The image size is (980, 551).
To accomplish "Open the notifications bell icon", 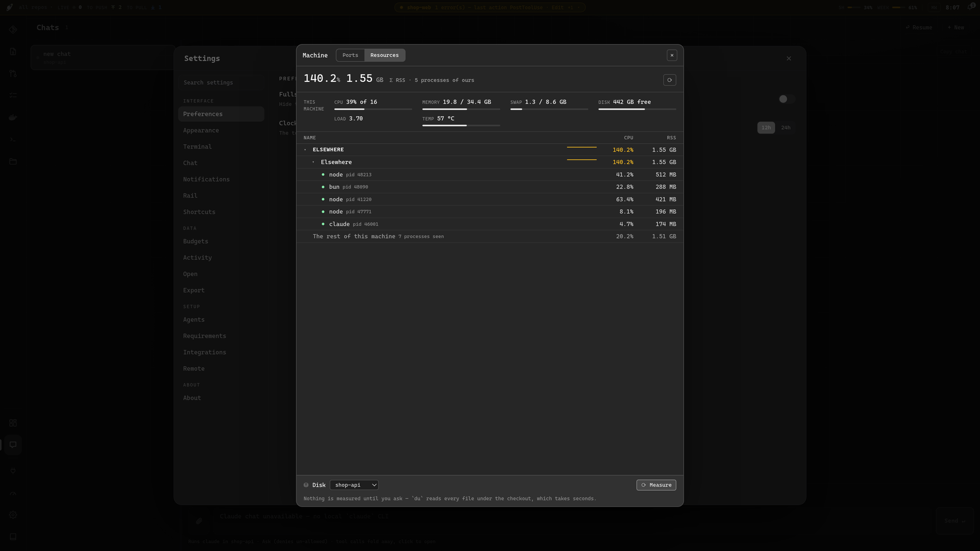I will [971, 7].
